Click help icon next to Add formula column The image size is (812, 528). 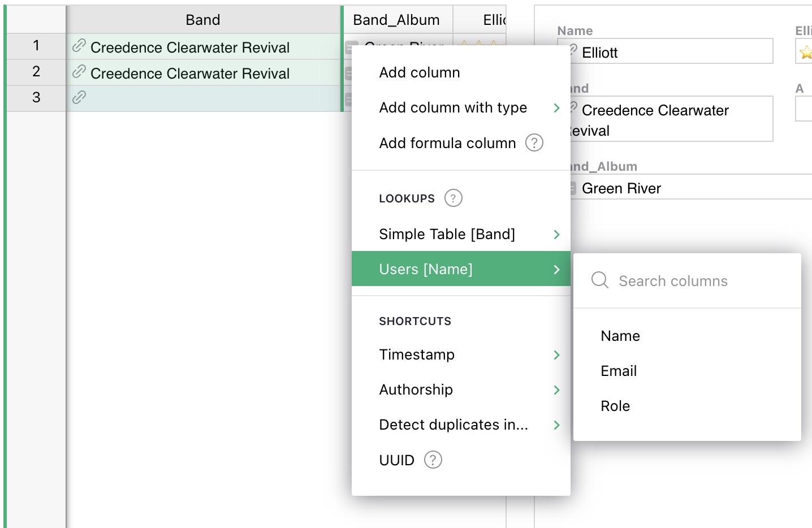point(534,143)
